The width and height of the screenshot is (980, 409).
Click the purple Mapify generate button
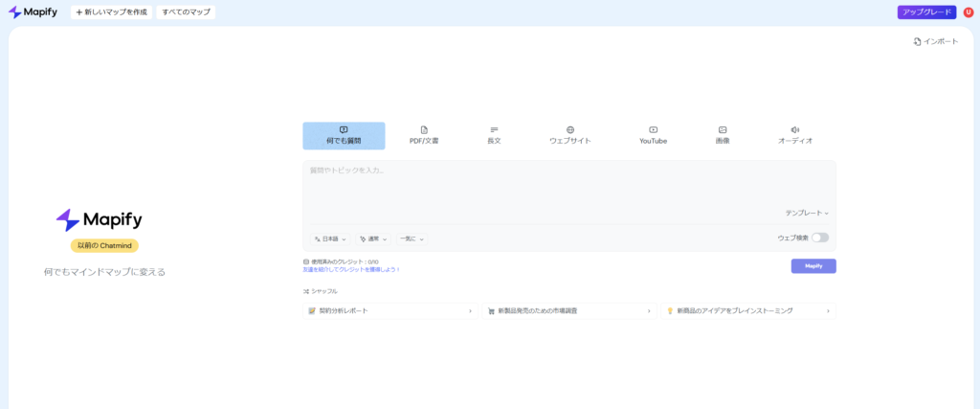[813, 266]
